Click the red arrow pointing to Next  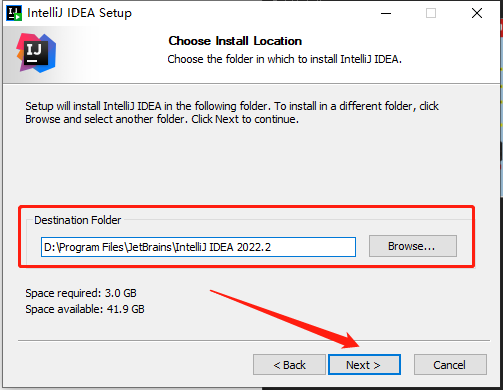coord(285,319)
